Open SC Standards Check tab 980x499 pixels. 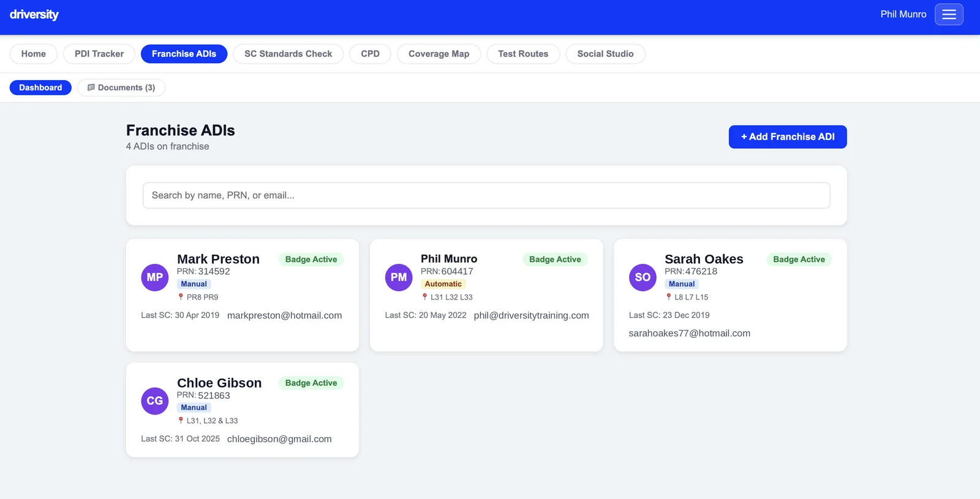[288, 54]
